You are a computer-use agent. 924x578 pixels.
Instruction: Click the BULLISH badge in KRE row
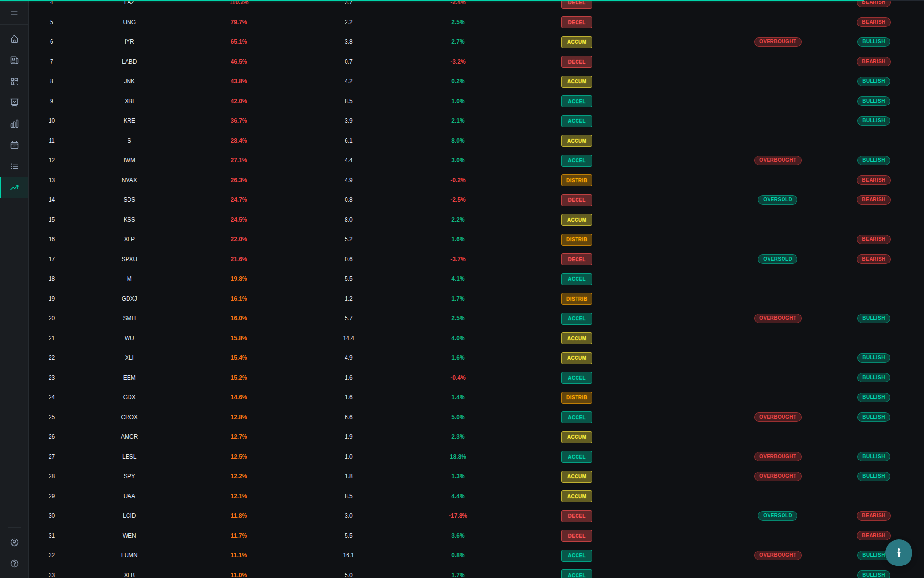tap(873, 121)
